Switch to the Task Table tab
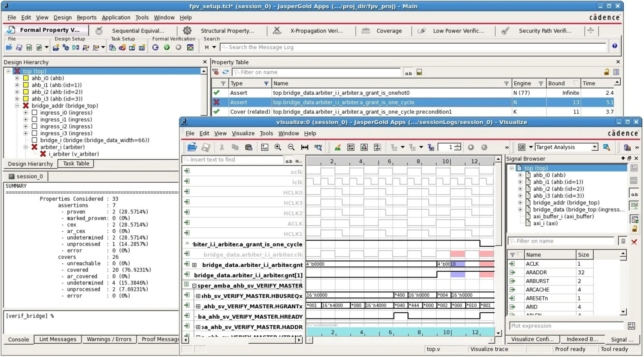Viewport: 644px width, 357px height. (76, 164)
